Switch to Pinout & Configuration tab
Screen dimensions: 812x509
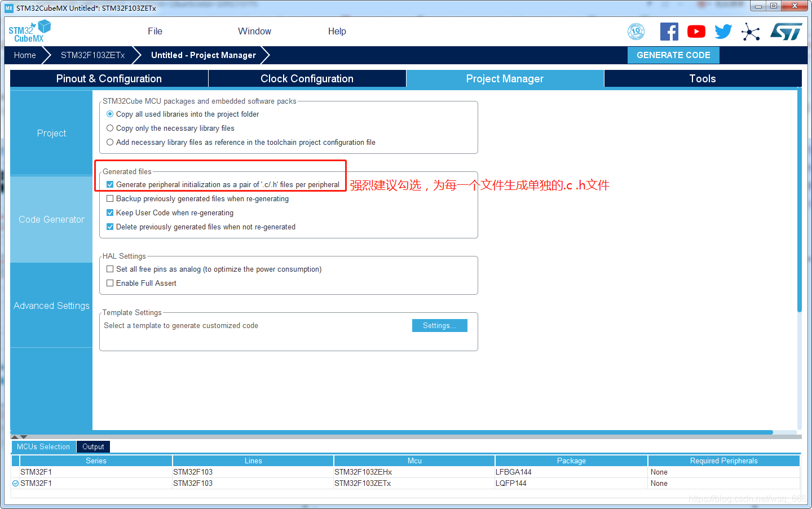[109, 78]
